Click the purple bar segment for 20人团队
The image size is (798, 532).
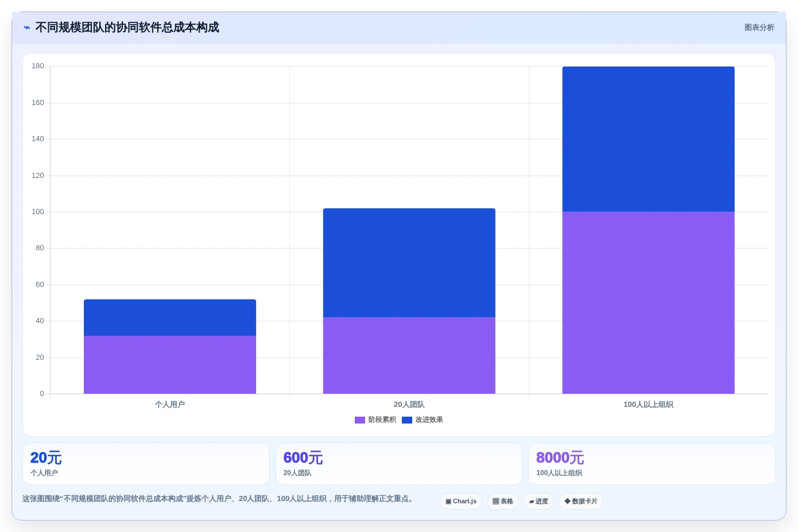pyautogui.click(x=409, y=355)
